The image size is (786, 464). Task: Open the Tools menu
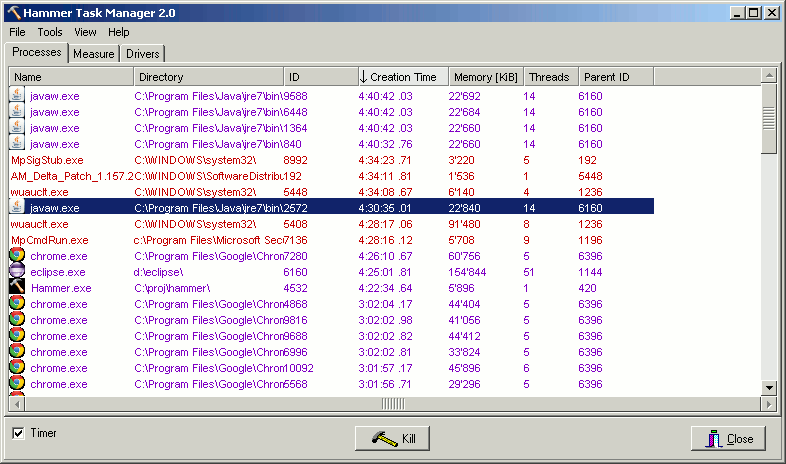[50, 32]
